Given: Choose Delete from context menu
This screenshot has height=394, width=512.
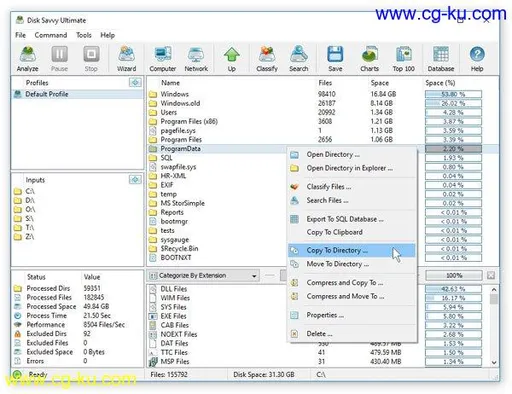Looking at the screenshot, I should (x=352, y=334).
